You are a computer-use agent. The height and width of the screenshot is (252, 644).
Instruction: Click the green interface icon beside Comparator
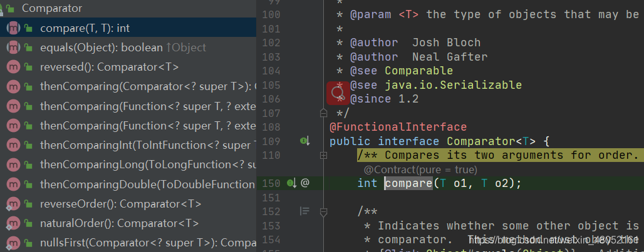tap(10, 8)
